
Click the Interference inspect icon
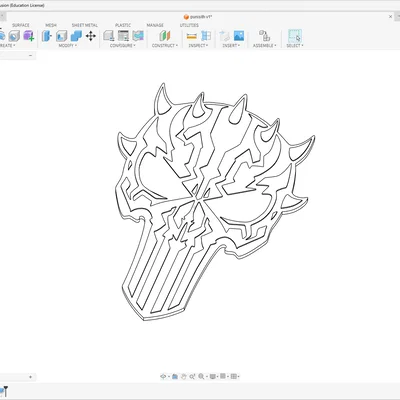click(206, 36)
